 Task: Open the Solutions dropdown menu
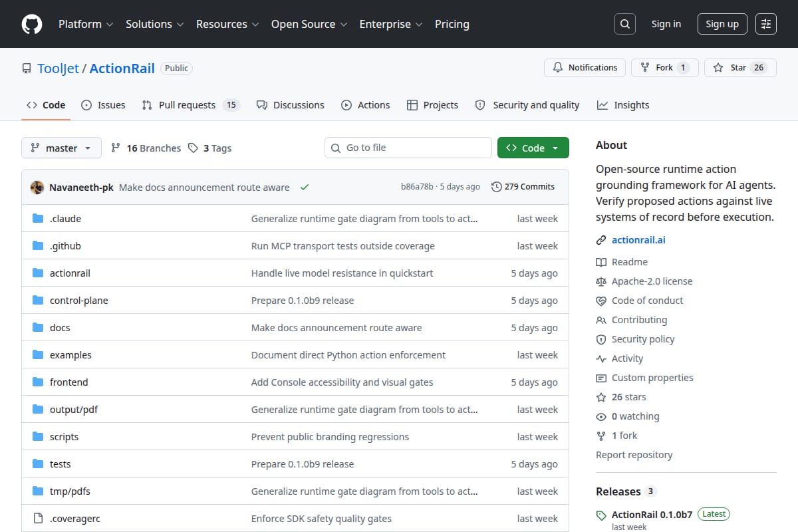[x=154, y=24]
